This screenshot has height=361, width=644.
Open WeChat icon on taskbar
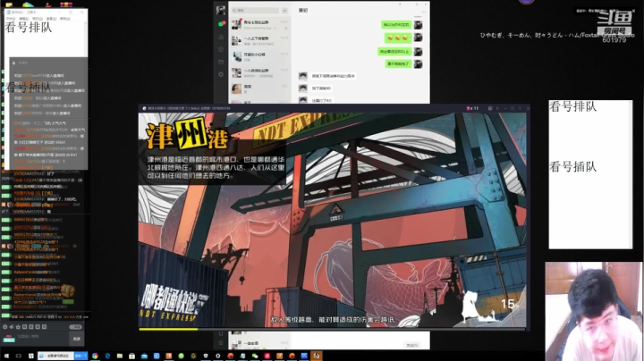click(255, 356)
